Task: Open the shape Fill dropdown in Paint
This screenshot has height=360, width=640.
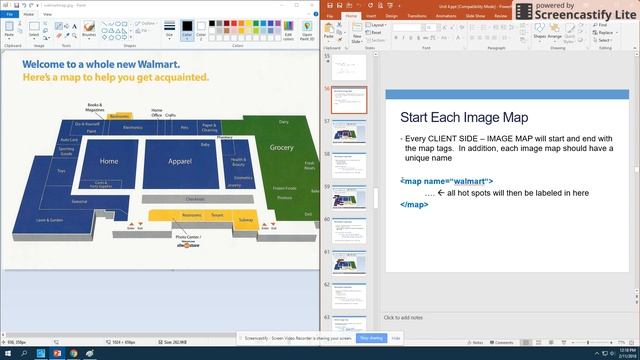Action: point(142,31)
